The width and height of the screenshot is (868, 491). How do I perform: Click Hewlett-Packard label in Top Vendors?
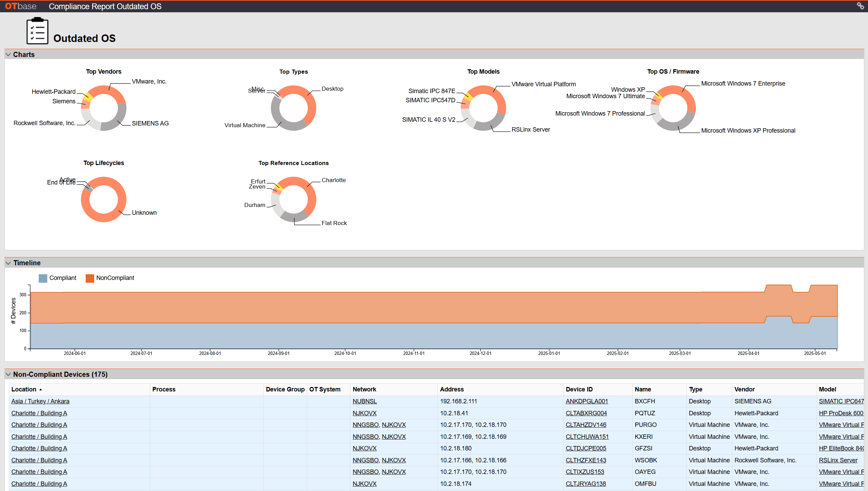coord(54,92)
